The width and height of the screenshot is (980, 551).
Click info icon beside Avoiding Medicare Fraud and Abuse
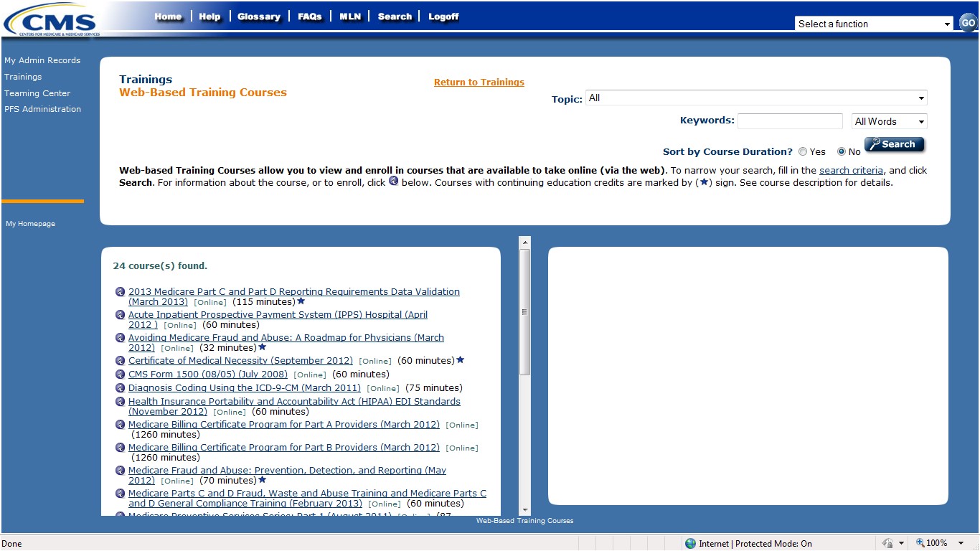[x=120, y=338]
